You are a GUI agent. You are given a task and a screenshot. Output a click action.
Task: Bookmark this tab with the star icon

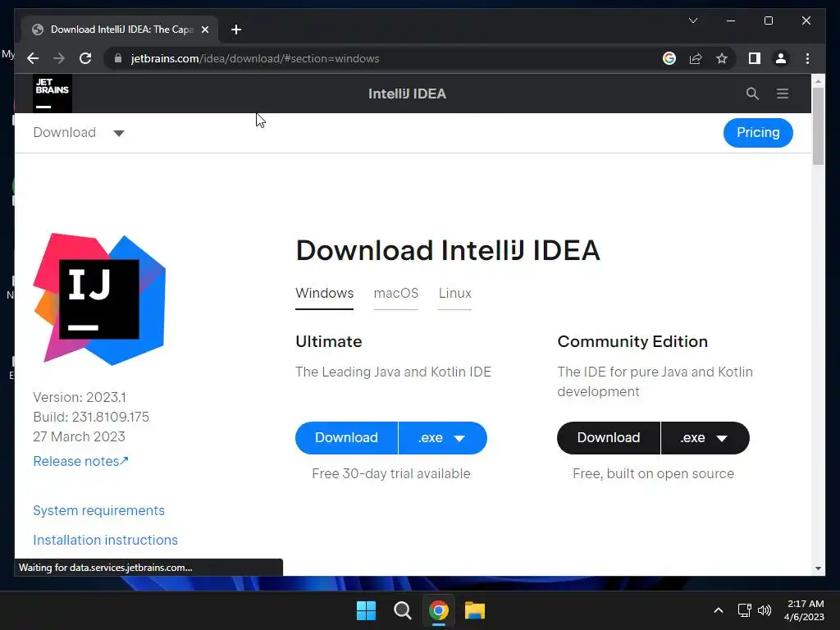(722, 58)
